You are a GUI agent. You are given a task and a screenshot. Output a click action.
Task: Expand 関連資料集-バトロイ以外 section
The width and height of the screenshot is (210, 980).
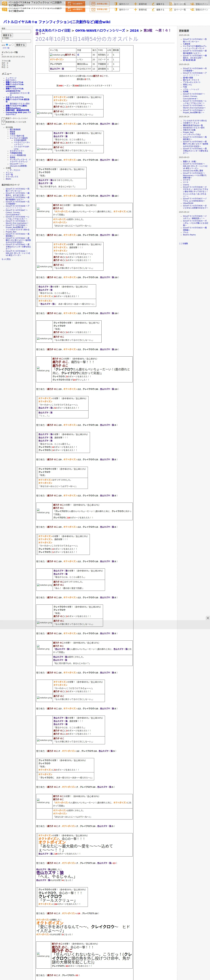pyautogui.click(x=3, y=123)
